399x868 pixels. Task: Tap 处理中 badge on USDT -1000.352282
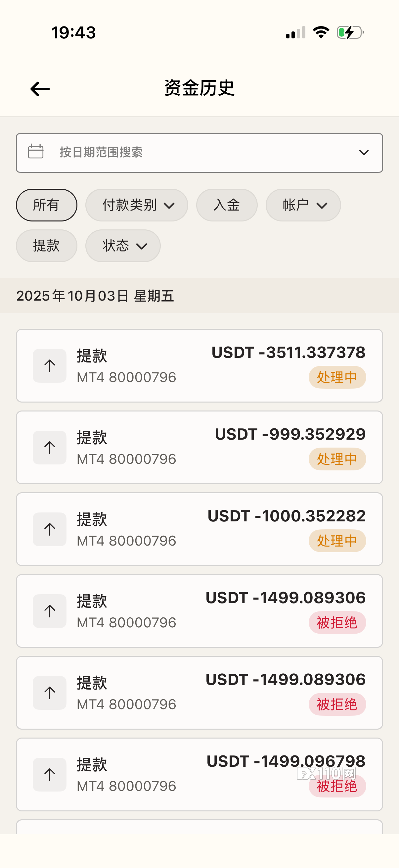(337, 541)
